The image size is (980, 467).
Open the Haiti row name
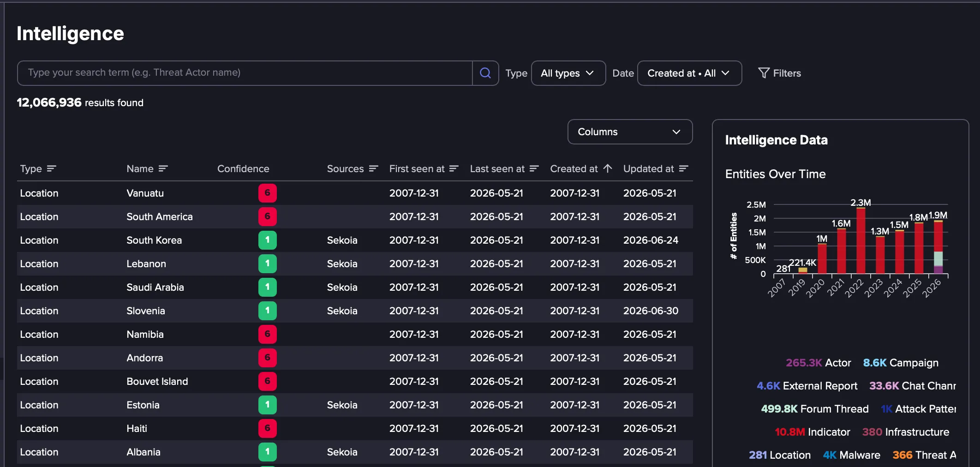coord(137,428)
